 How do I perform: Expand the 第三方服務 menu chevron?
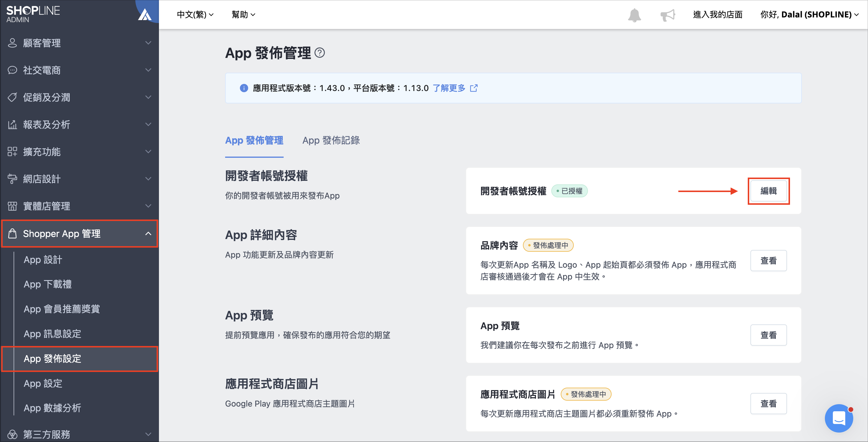click(148, 434)
